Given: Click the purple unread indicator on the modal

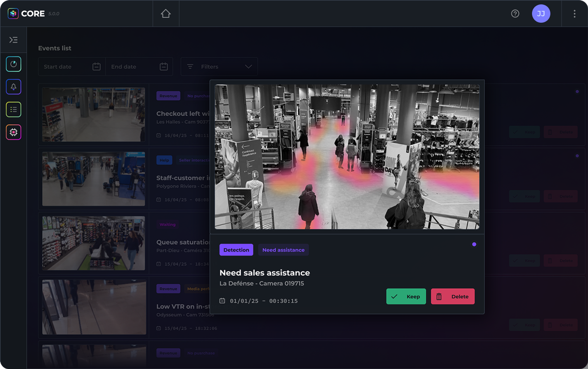Looking at the screenshot, I should coord(474,244).
